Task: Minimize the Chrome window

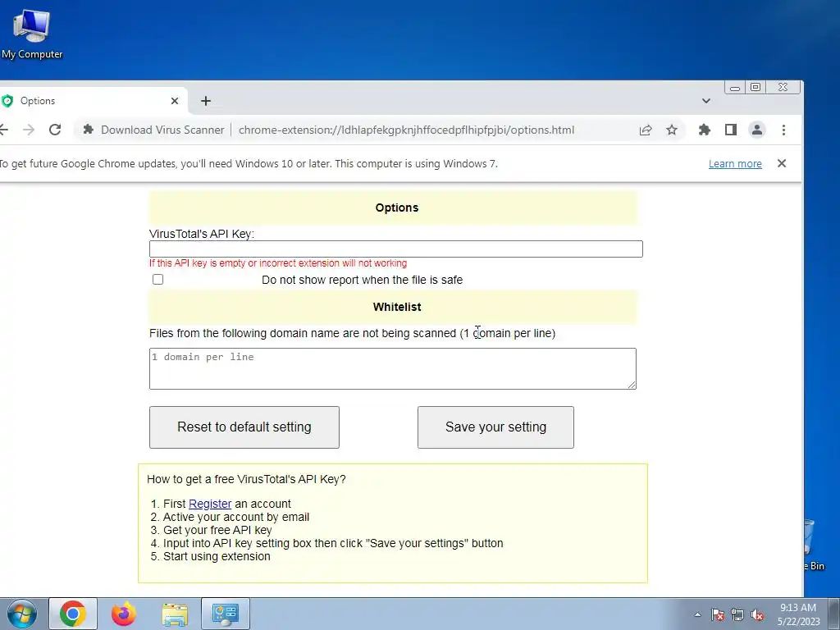Action: pos(734,87)
